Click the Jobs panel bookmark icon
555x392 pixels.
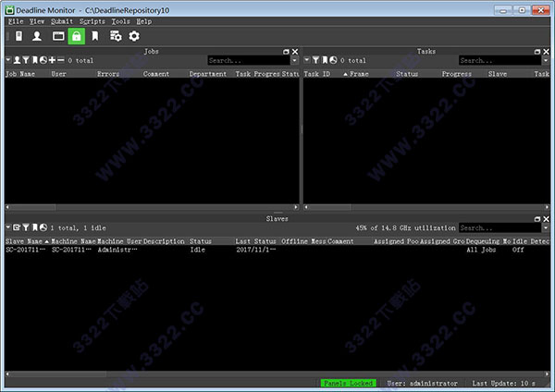point(35,60)
